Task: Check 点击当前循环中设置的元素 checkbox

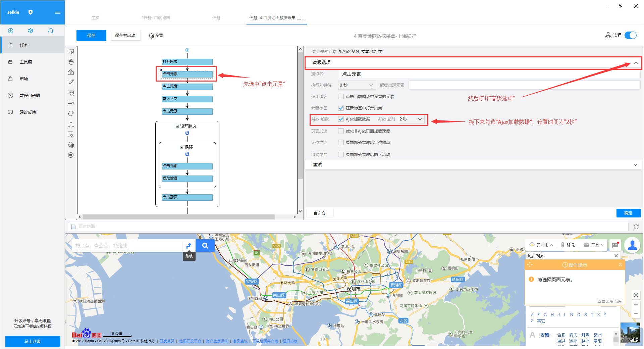Action: click(341, 96)
